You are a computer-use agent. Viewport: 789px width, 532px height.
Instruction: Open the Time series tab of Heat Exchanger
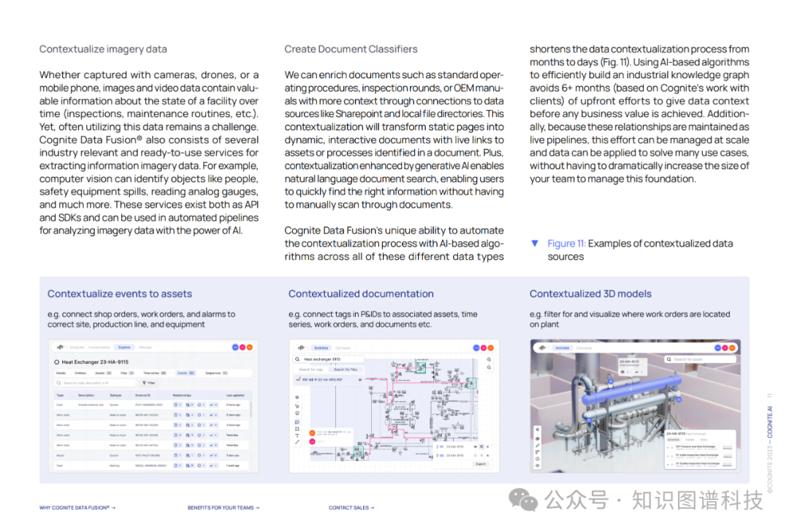(x=155, y=373)
